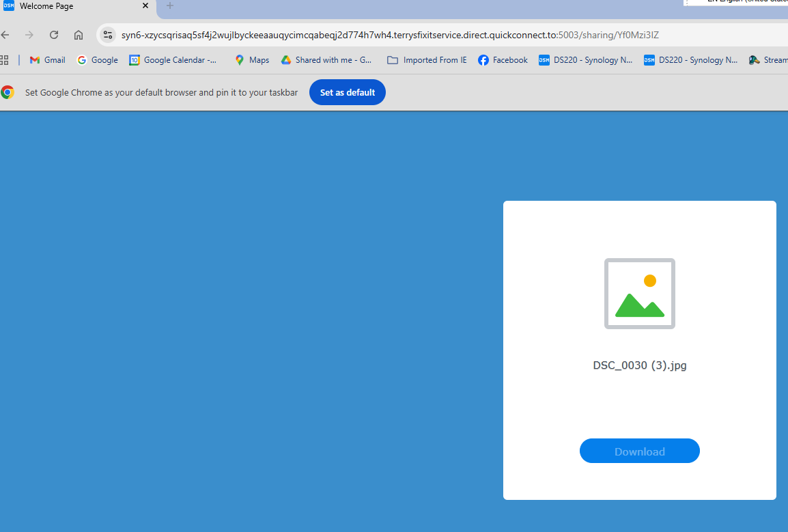Expand the Imported From IE folder
Image resolution: width=788 pixels, height=532 pixels.
point(427,60)
